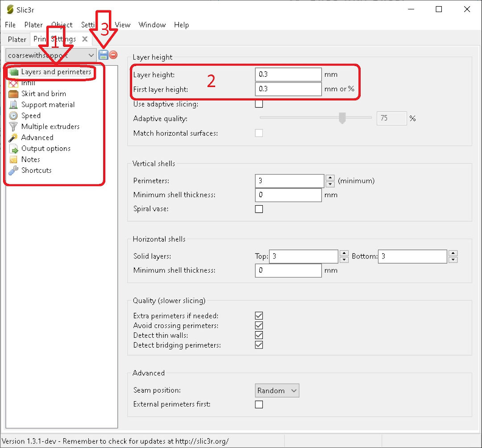Click the Output options icon
This screenshot has width=482, height=448.
(x=13, y=149)
